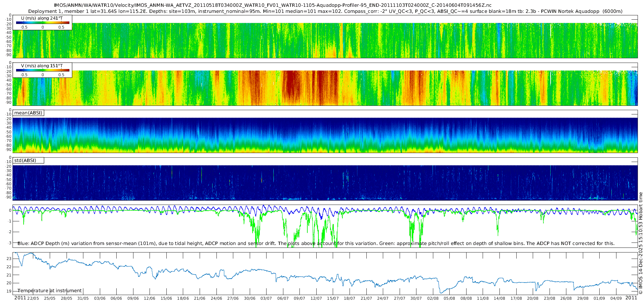Click the 2011 year label at bottom left
Image resolution: width=644 pixels, height=304 pixels.
tap(20, 298)
